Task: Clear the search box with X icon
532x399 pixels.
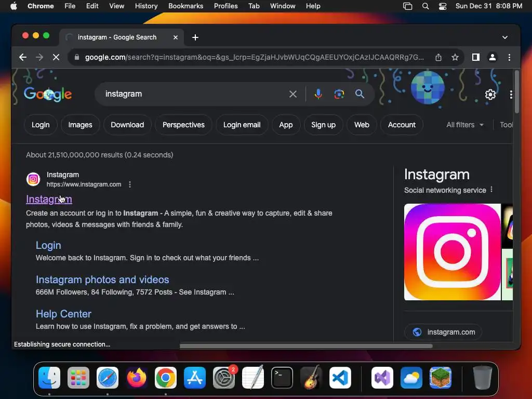Action: coord(293,94)
